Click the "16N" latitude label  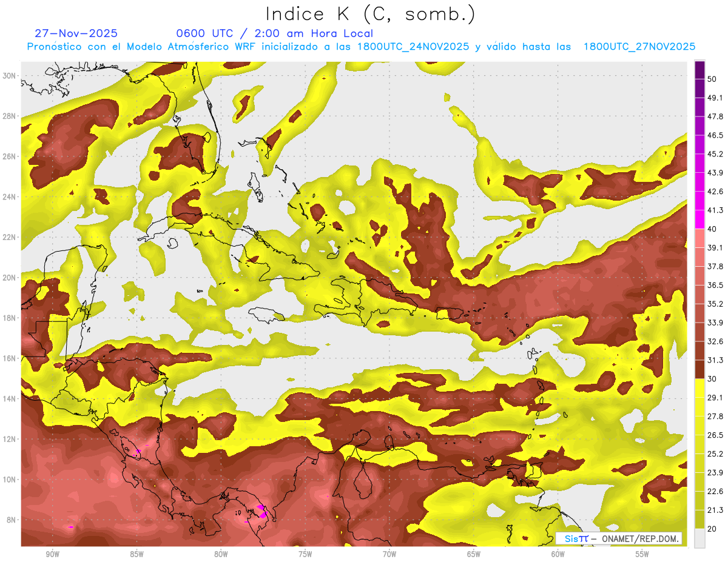tap(10, 358)
